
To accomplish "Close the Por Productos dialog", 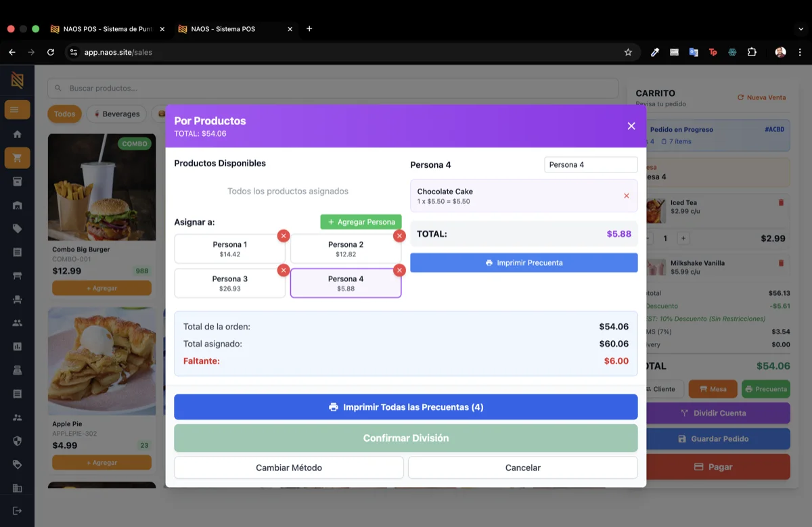I will (x=631, y=126).
